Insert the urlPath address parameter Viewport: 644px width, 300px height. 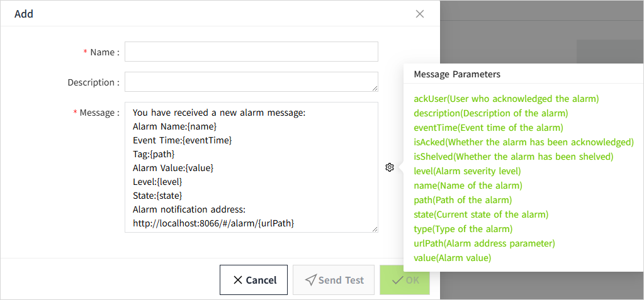(x=484, y=243)
